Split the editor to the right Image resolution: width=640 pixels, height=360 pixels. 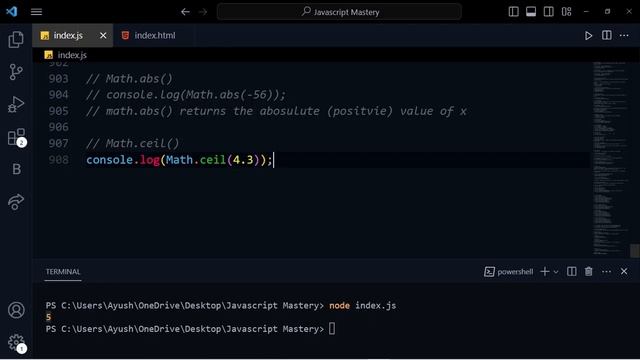point(607,36)
